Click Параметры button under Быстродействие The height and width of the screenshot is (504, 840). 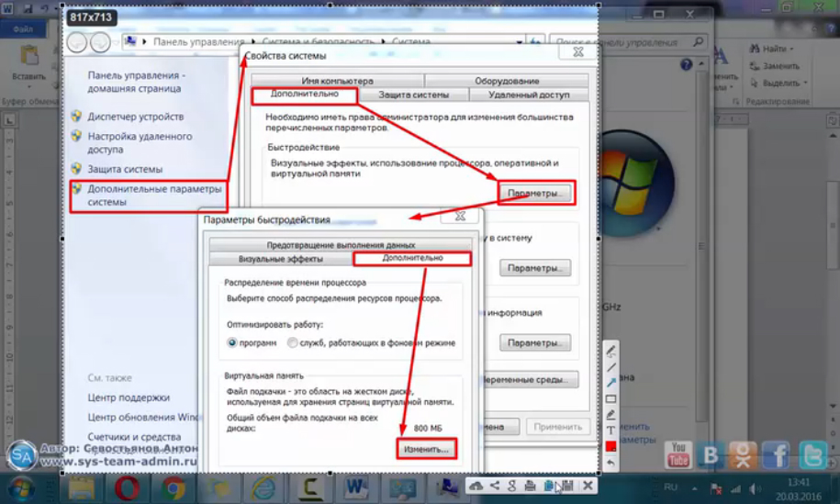pyautogui.click(x=536, y=193)
